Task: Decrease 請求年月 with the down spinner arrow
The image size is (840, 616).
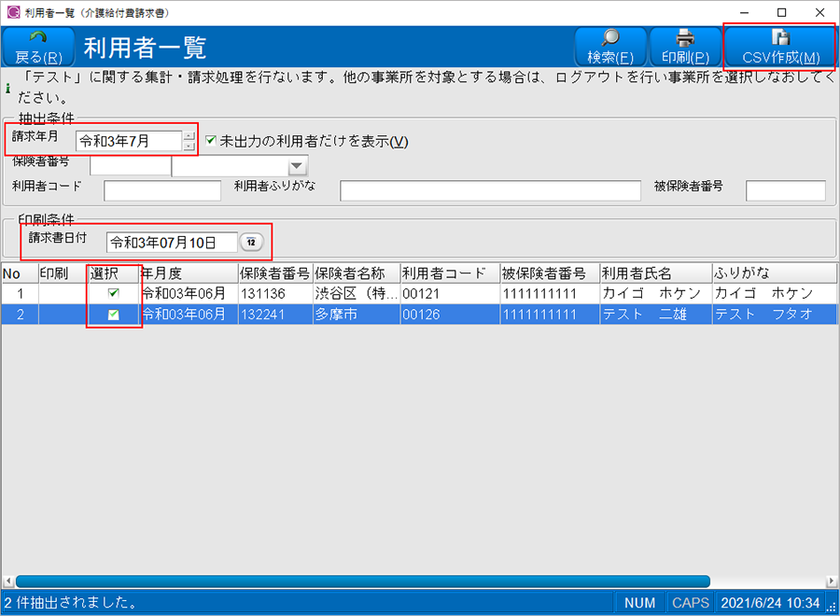Action: 189,146
